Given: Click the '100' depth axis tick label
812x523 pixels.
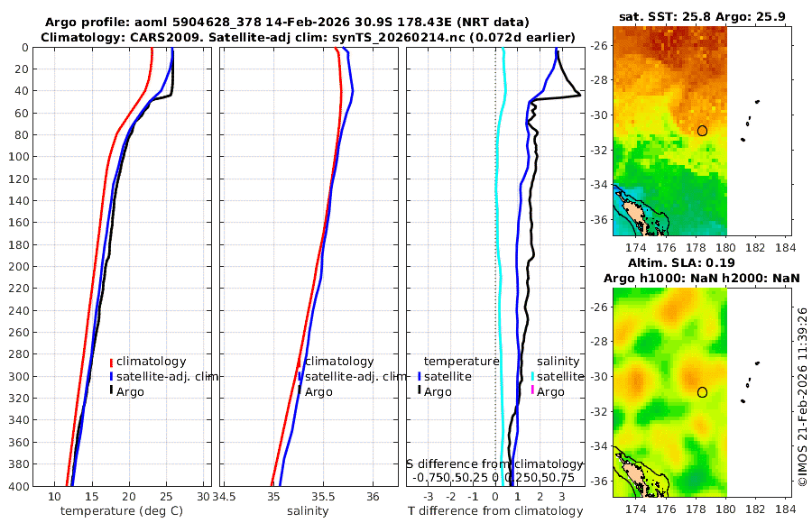Looking at the screenshot, I should point(19,156).
